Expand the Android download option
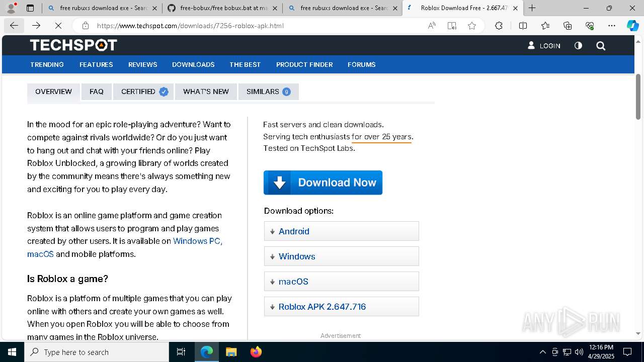This screenshot has width=644, height=362. click(341, 231)
